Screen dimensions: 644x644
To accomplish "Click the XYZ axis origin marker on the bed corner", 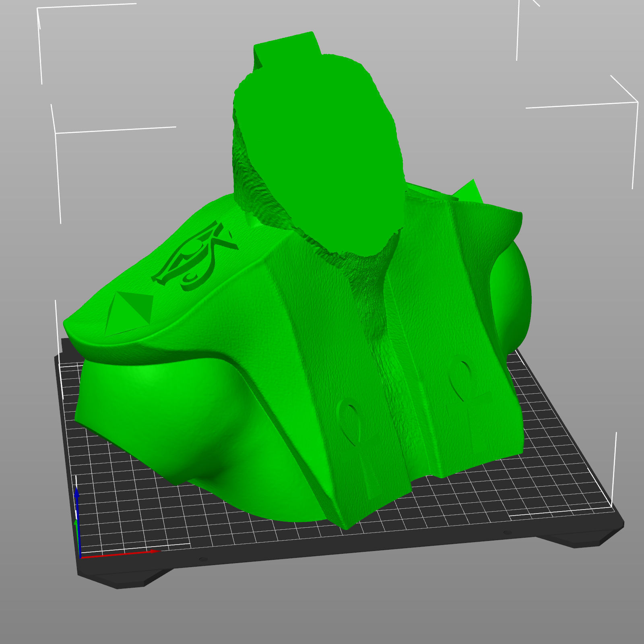I will click(80, 557).
